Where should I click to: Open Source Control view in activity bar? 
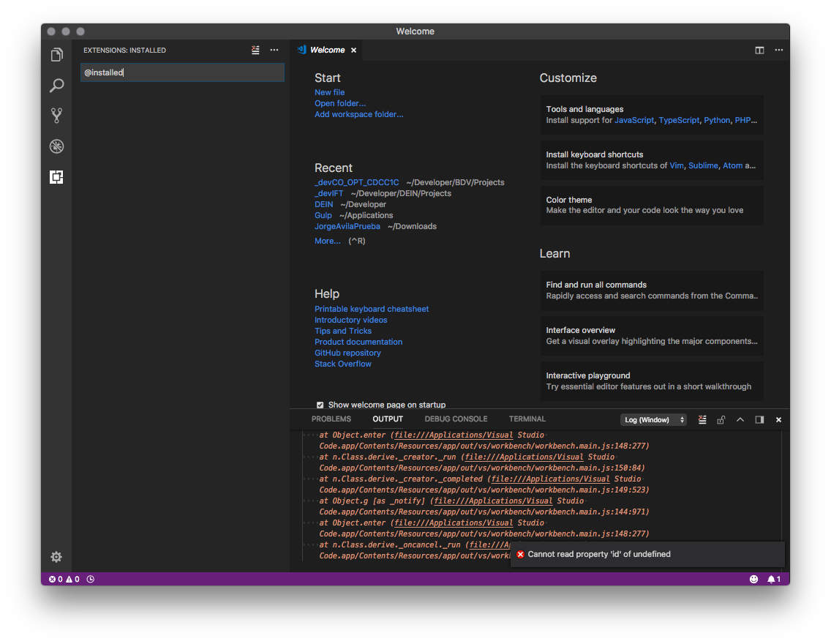57,116
